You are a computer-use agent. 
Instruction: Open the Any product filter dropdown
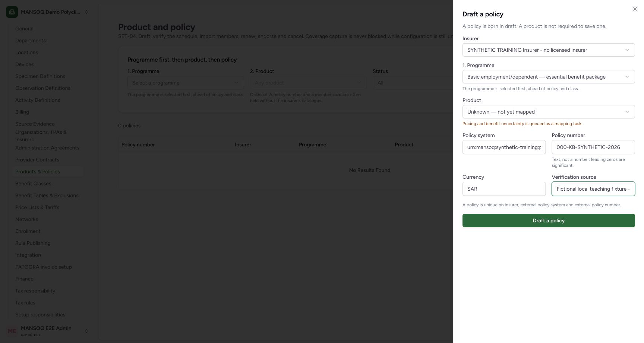click(308, 83)
